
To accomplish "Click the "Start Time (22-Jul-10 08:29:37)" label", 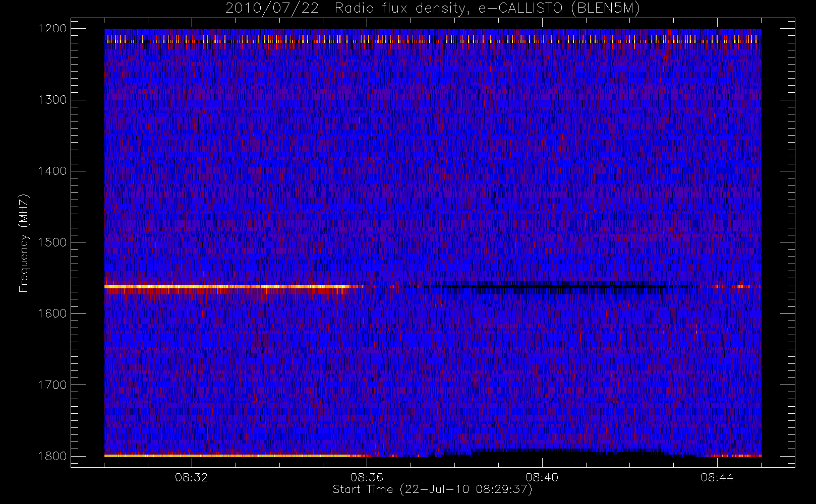I will 432,489.
